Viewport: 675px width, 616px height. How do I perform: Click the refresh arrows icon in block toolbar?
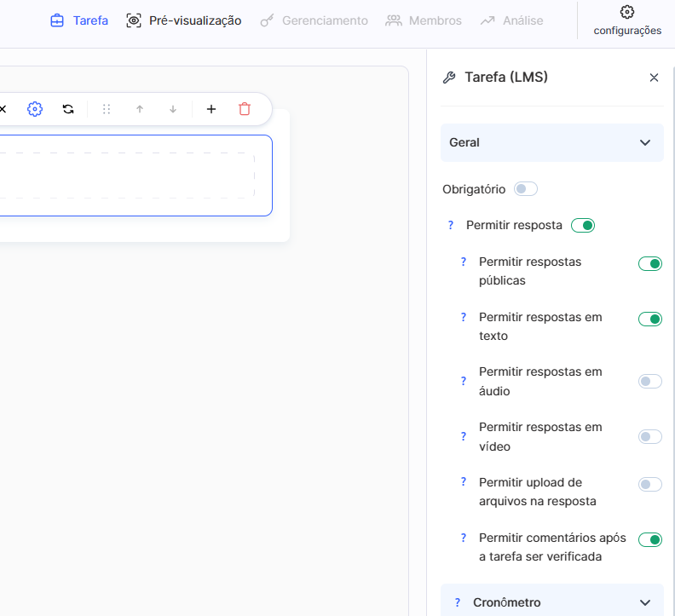(x=68, y=109)
